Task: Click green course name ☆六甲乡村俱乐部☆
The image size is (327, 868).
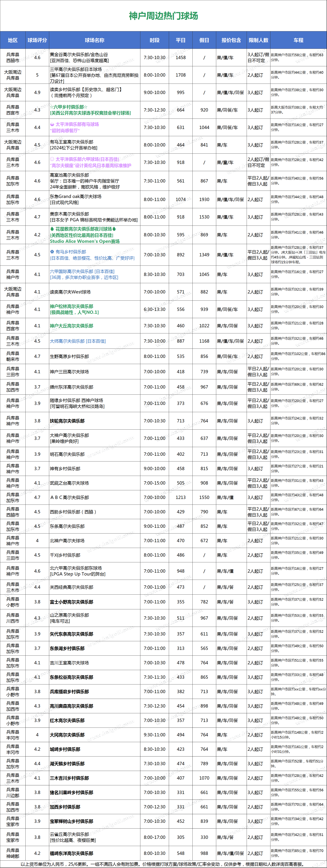Action: click(69, 107)
